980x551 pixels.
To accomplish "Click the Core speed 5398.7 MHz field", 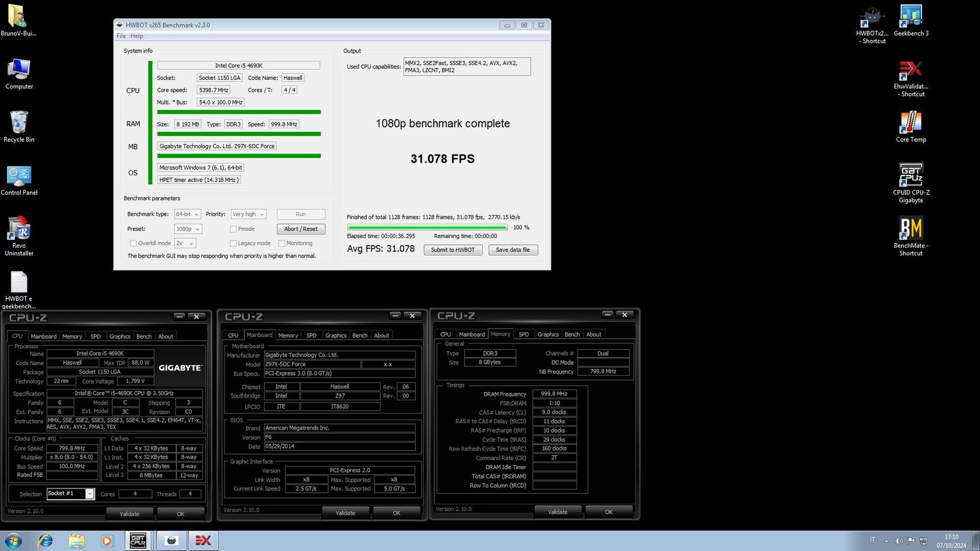I will coord(213,90).
